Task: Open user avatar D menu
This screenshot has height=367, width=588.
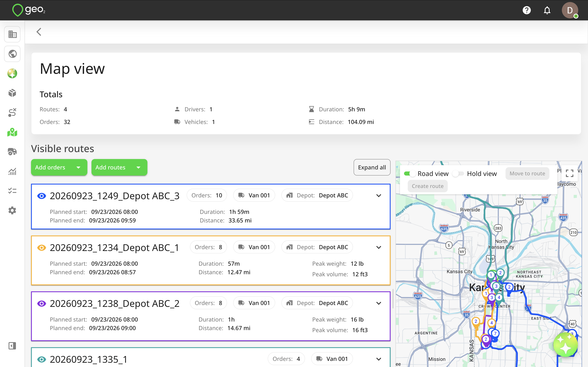Action: (x=570, y=10)
